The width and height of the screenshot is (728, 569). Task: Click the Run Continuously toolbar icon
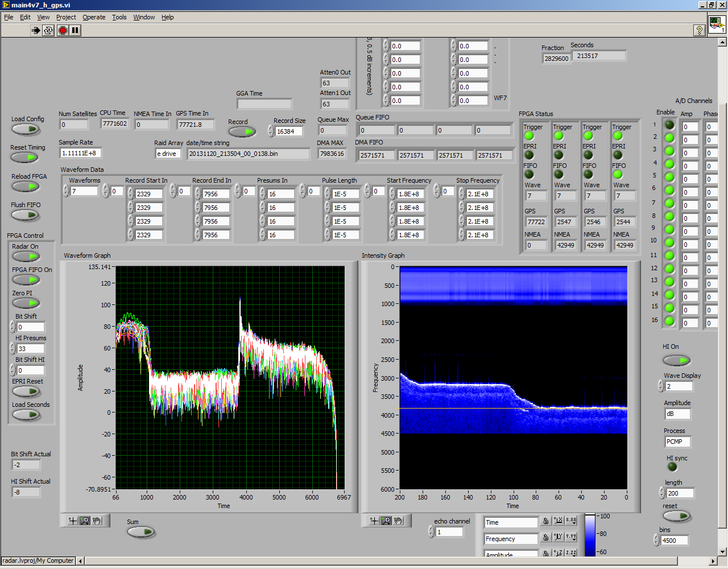pyautogui.click(x=49, y=30)
